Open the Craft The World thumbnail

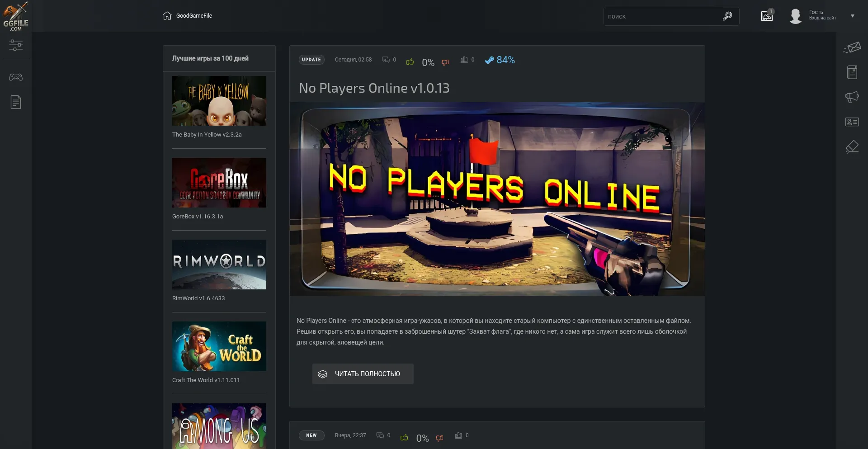point(219,346)
